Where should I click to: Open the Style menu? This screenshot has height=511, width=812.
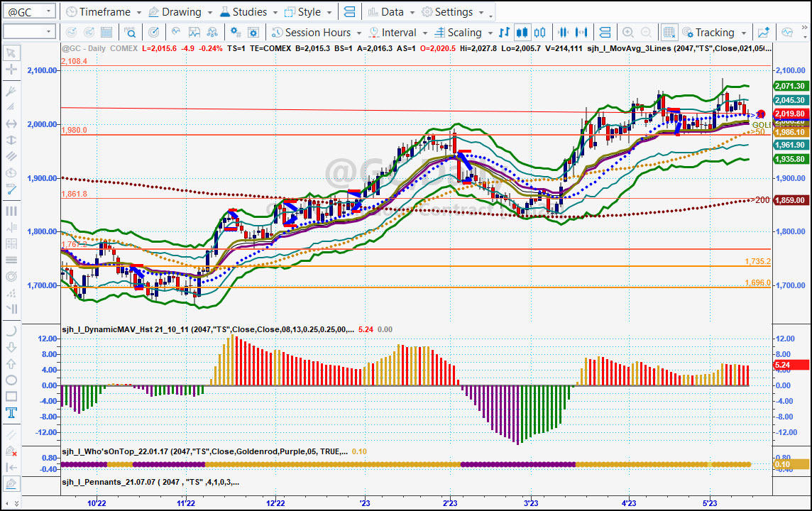click(x=303, y=12)
